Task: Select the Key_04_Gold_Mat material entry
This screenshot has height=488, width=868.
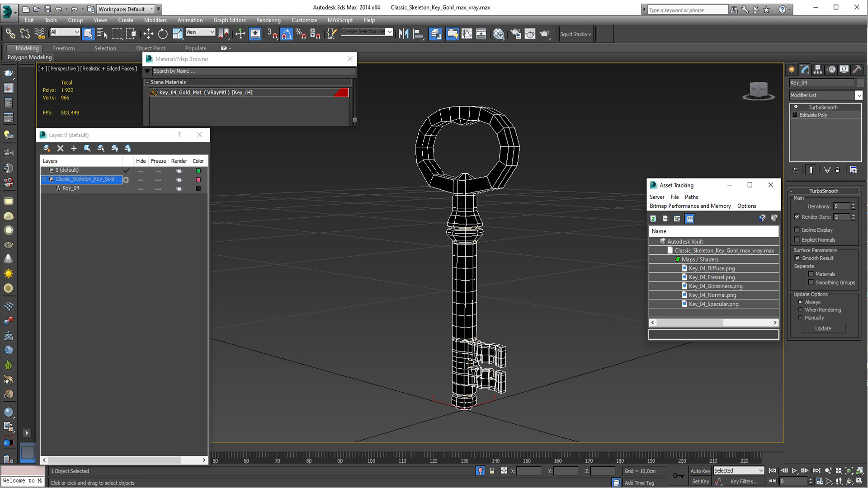Action: point(249,93)
